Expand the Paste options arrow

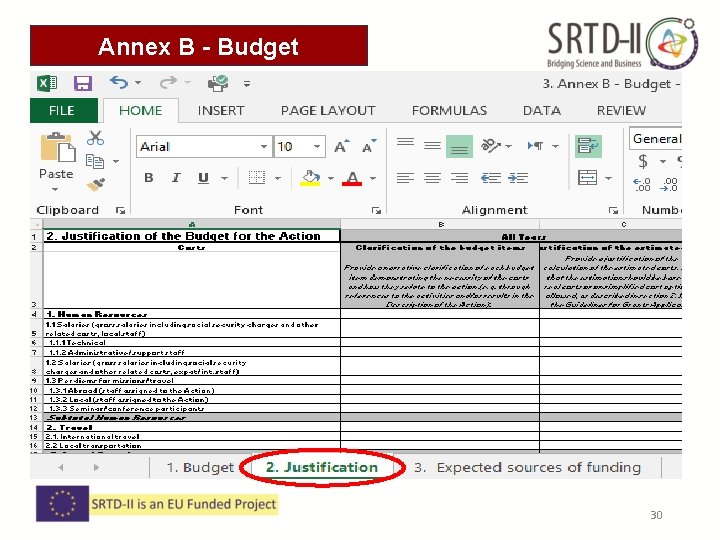pyautogui.click(x=56, y=189)
